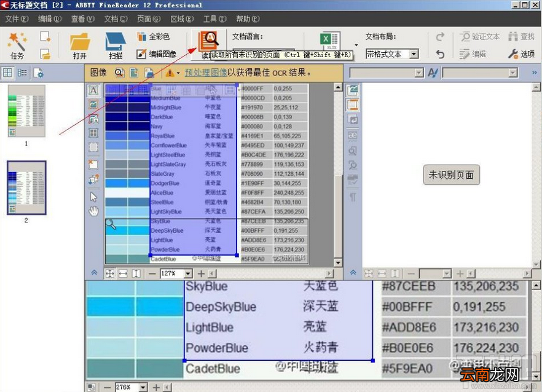Screen dimensions: 542x392
Task: Click the Navy color swatch in image
Action: (x=127, y=127)
